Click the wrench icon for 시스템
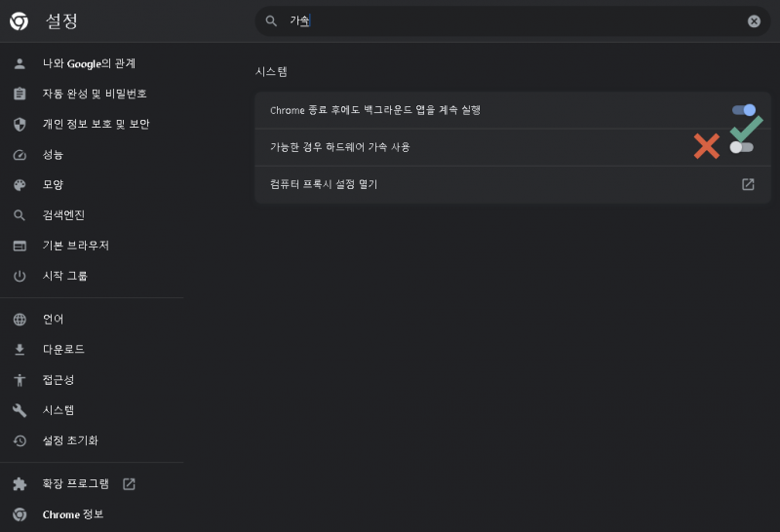The image size is (780, 532). click(19, 410)
